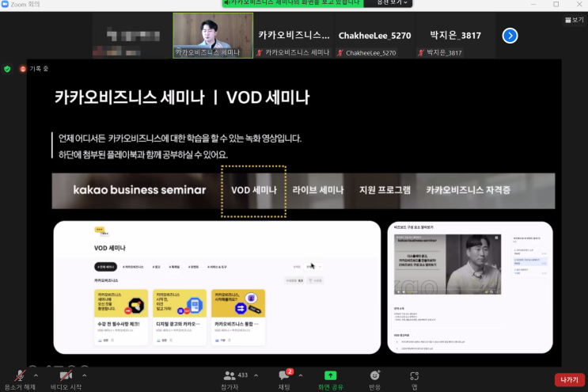588x392 pixels.
Task: Show next participants with blue arrow button
Action: coord(510,36)
